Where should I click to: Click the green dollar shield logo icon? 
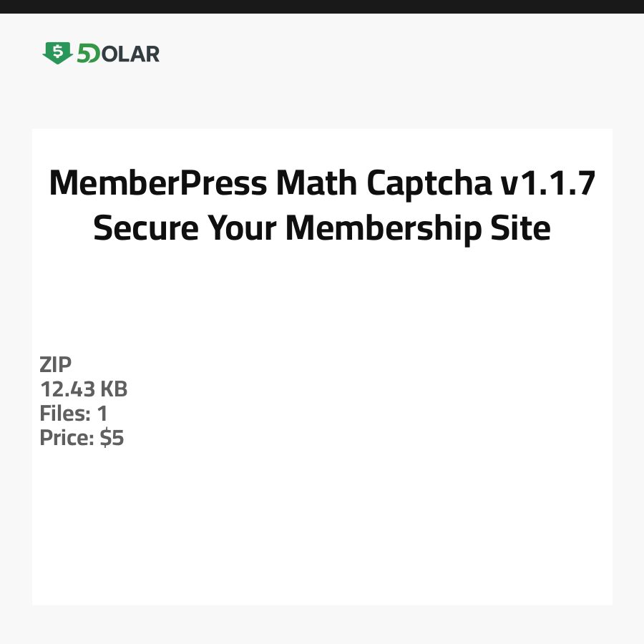57,52
